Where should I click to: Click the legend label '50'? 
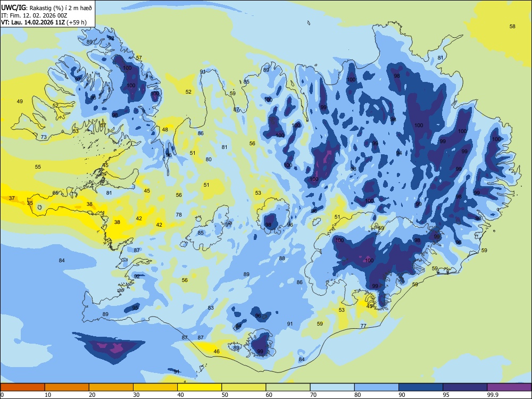pyautogui.click(x=225, y=395)
